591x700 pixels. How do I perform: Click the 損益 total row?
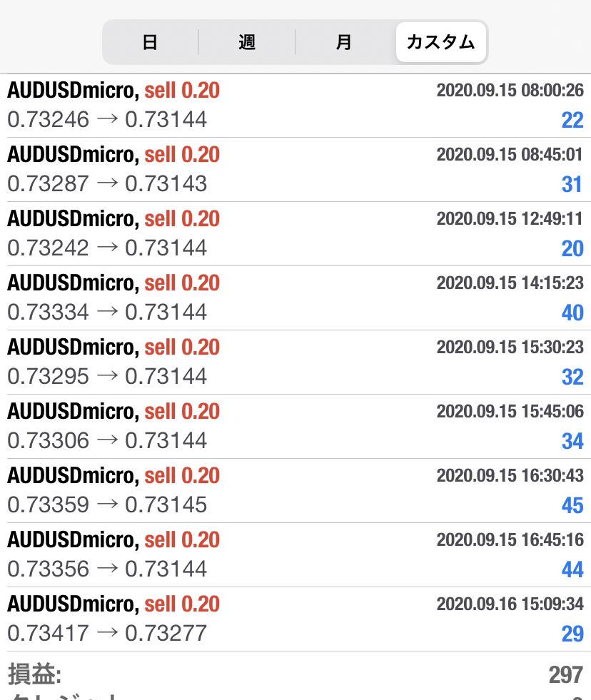tap(295, 674)
